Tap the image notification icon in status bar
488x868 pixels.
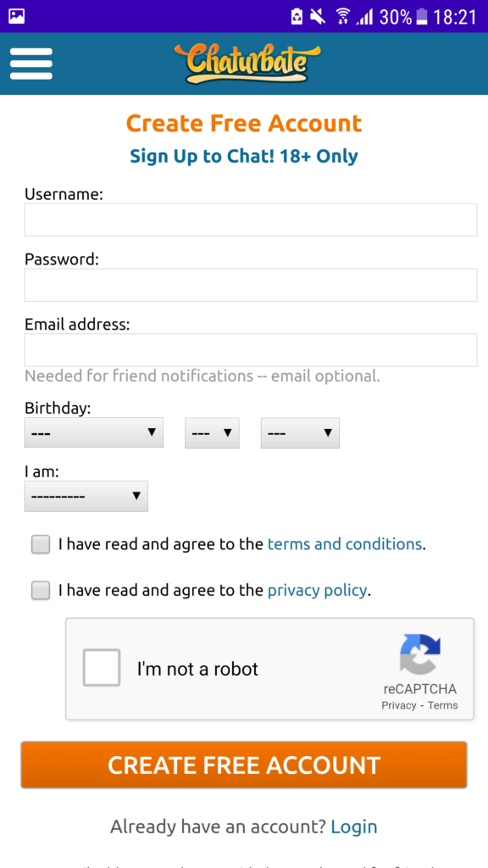[17, 16]
